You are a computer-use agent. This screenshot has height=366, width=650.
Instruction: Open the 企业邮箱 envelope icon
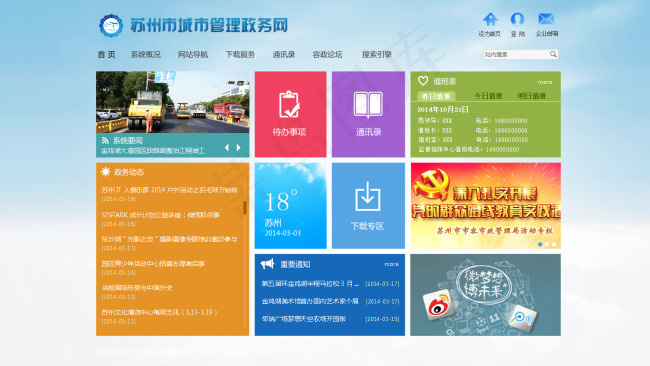(x=546, y=19)
